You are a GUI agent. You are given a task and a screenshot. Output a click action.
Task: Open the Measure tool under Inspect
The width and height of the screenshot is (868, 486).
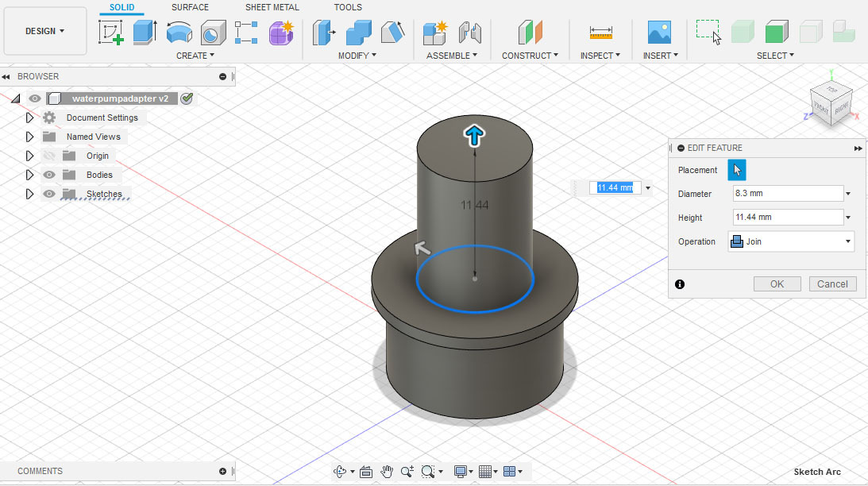tap(600, 32)
